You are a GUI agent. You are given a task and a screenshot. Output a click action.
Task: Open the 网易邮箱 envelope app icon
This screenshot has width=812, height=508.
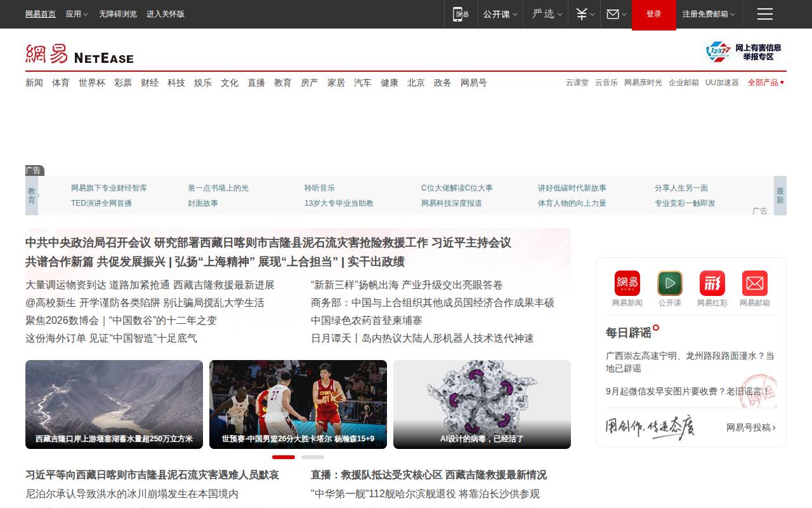[755, 283]
